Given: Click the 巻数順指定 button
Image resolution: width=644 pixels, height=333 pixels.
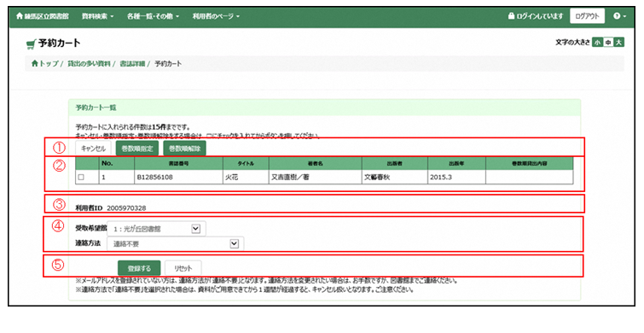Looking at the screenshot, I should click(137, 149).
